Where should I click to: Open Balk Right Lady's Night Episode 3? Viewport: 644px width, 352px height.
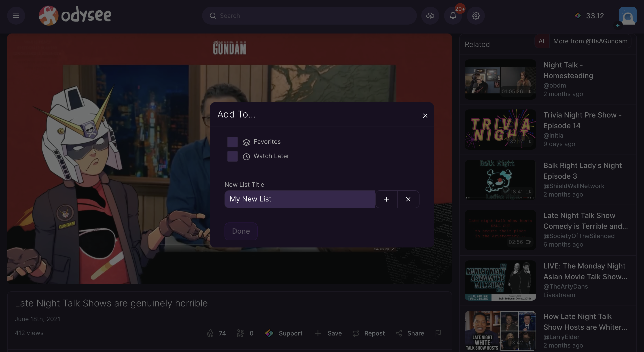583,171
